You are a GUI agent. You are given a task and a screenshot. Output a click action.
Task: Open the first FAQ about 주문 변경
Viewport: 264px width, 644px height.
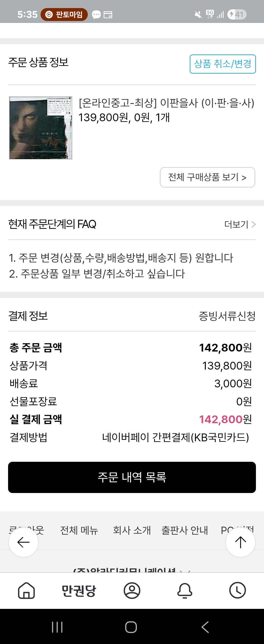(121, 258)
